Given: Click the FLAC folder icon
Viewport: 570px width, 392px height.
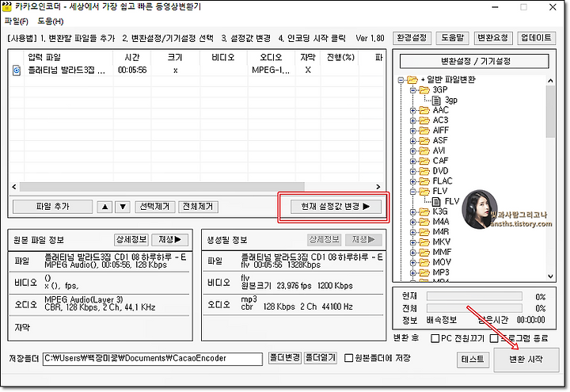Looking at the screenshot, I should (424, 181).
